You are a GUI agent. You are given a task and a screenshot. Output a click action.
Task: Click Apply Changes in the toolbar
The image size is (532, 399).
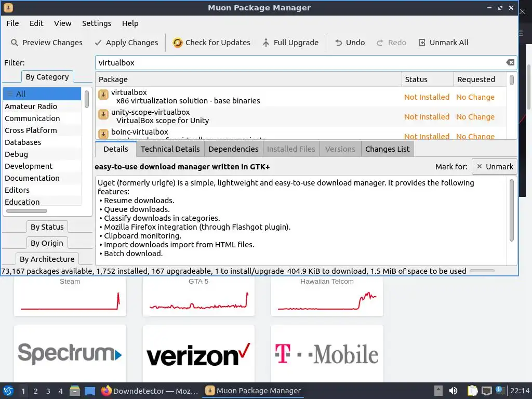click(x=126, y=43)
